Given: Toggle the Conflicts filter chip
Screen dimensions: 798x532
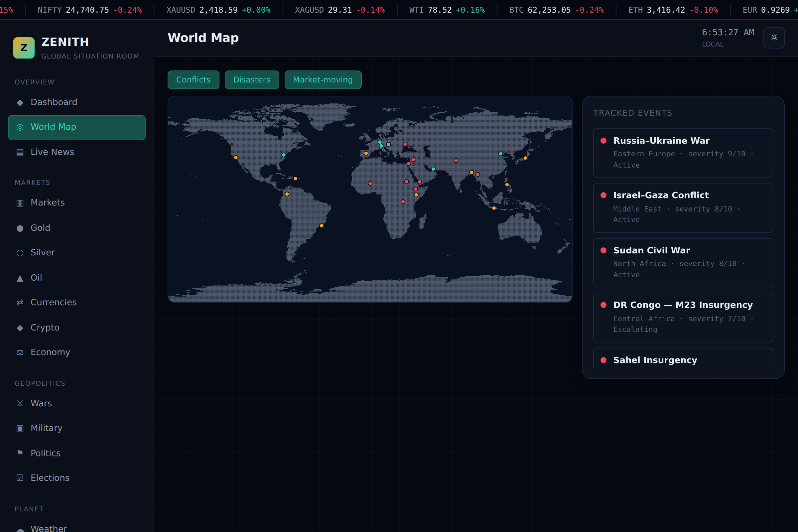Looking at the screenshot, I should point(194,80).
